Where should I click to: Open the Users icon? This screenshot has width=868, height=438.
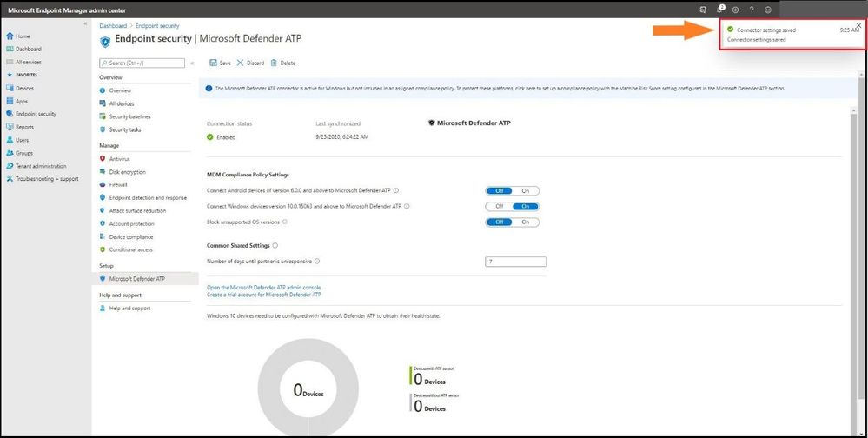[10, 140]
